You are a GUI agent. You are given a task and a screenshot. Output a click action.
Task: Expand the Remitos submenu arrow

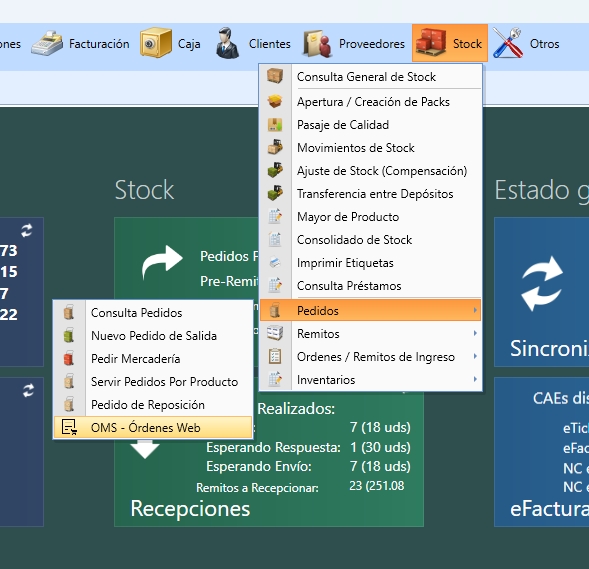click(475, 334)
